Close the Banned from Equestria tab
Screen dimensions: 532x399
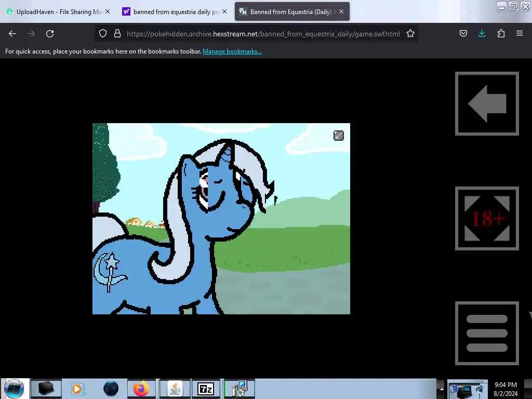[341, 11]
